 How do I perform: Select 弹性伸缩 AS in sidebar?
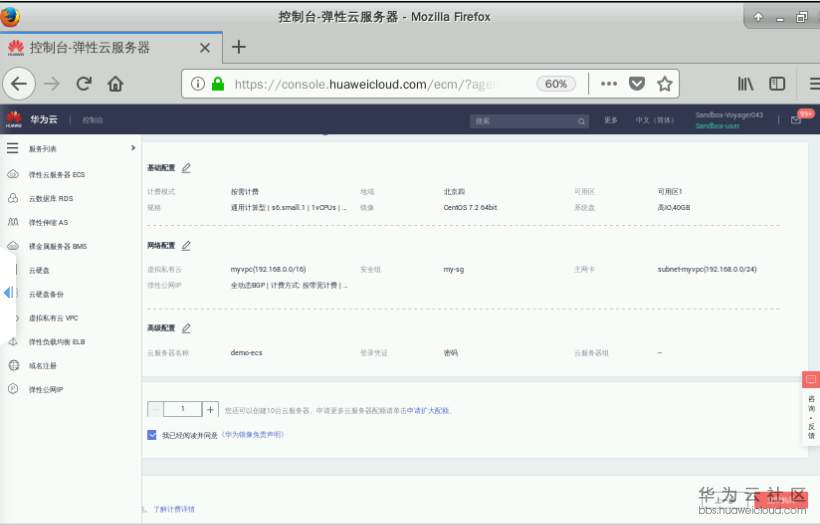48,223
